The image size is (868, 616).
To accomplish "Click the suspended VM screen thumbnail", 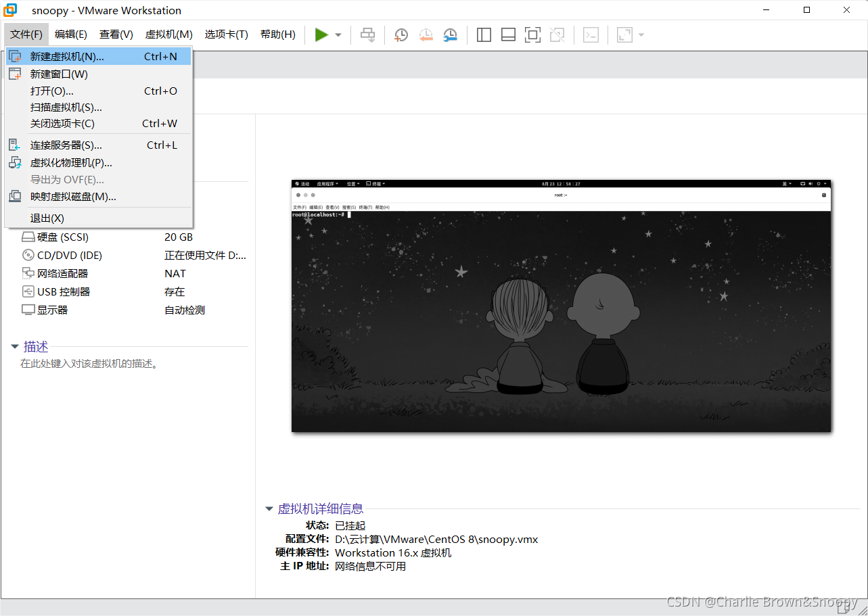I will click(561, 306).
